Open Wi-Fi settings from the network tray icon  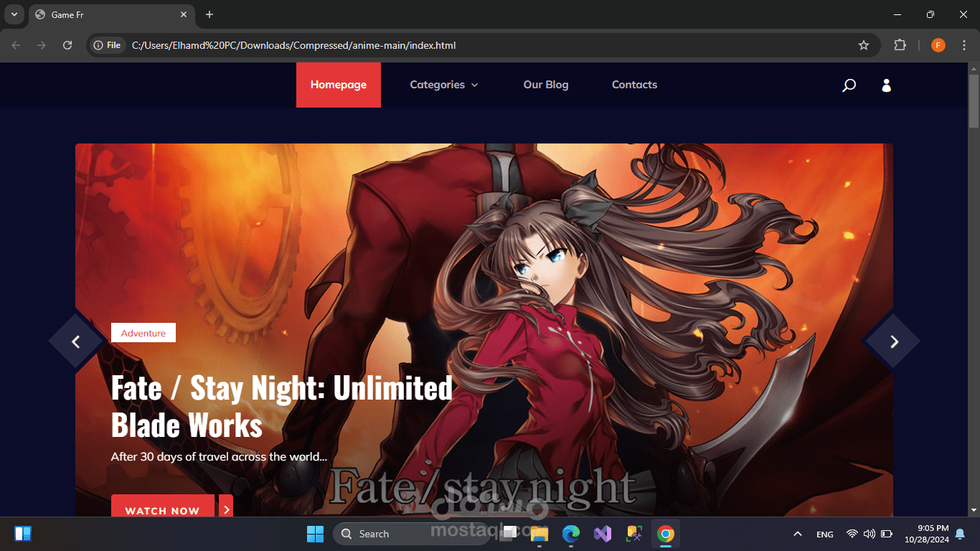(854, 534)
